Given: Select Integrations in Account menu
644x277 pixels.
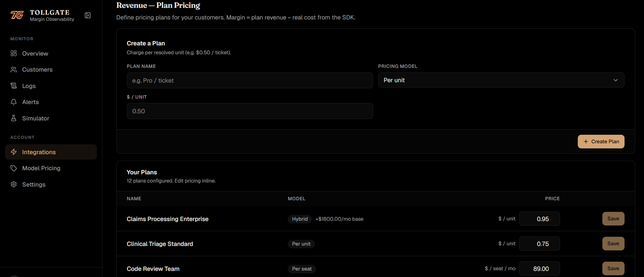Looking at the screenshot, I should coord(51,152).
